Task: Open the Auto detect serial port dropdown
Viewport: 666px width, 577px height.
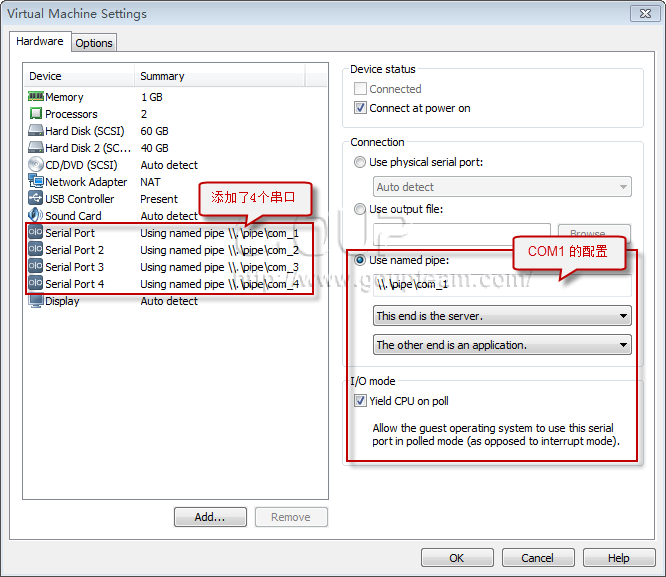Action: tap(502, 187)
